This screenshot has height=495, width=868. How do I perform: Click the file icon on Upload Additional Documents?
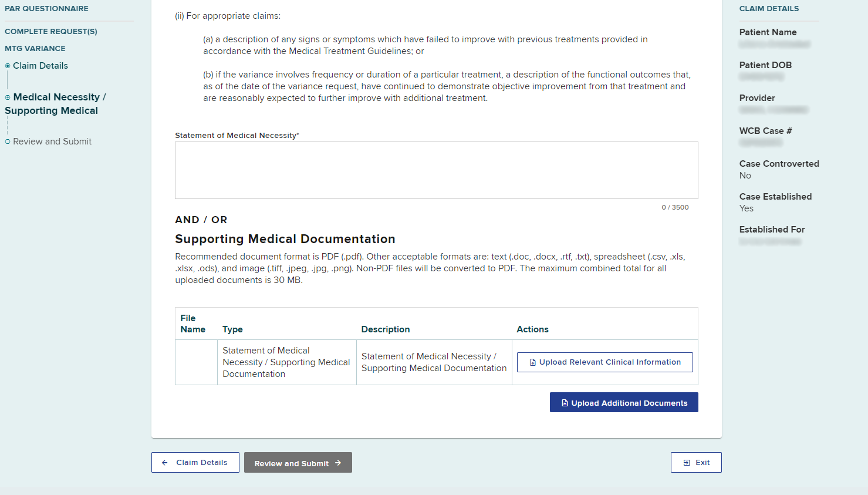point(565,403)
